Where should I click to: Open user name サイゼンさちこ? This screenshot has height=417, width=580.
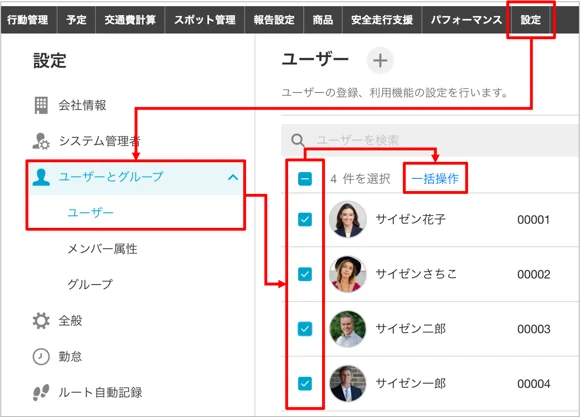coord(416,274)
